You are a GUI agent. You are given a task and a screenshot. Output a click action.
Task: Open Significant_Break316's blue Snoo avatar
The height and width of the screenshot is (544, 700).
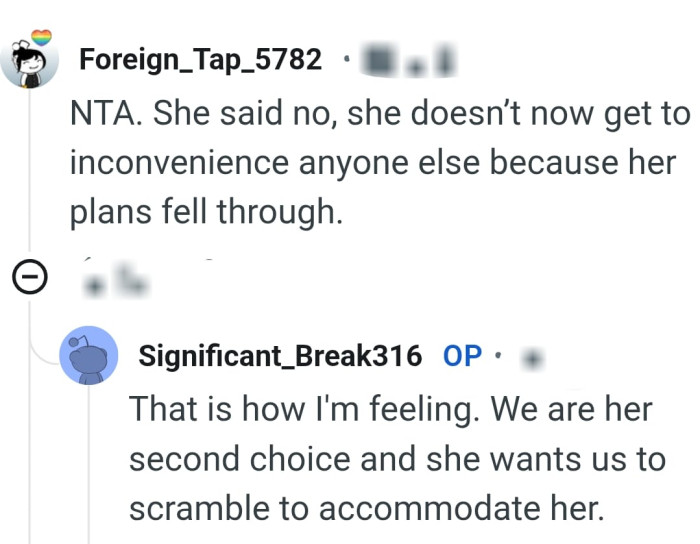(x=89, y=357)
